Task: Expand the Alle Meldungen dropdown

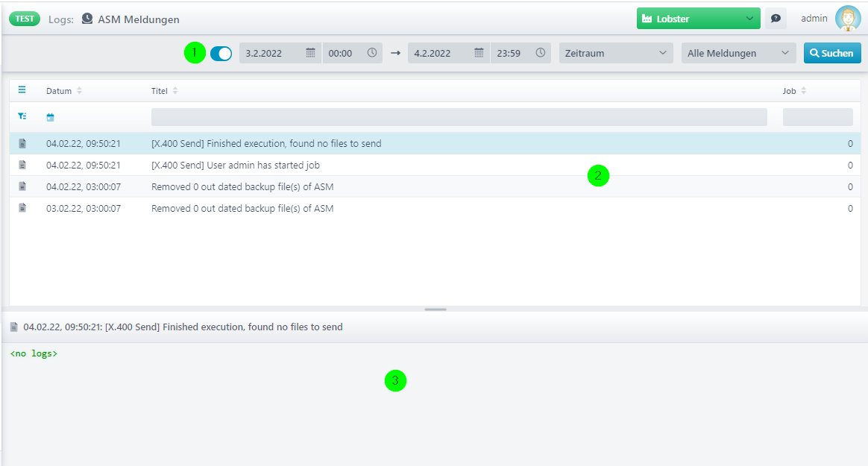Action: (738, 53)
